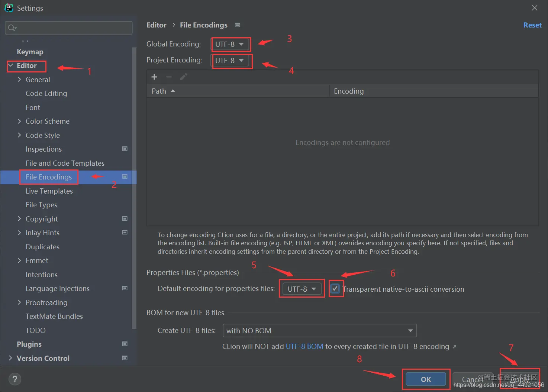
Task: Click the add path plus icon
Action: [x=154, y=77]
